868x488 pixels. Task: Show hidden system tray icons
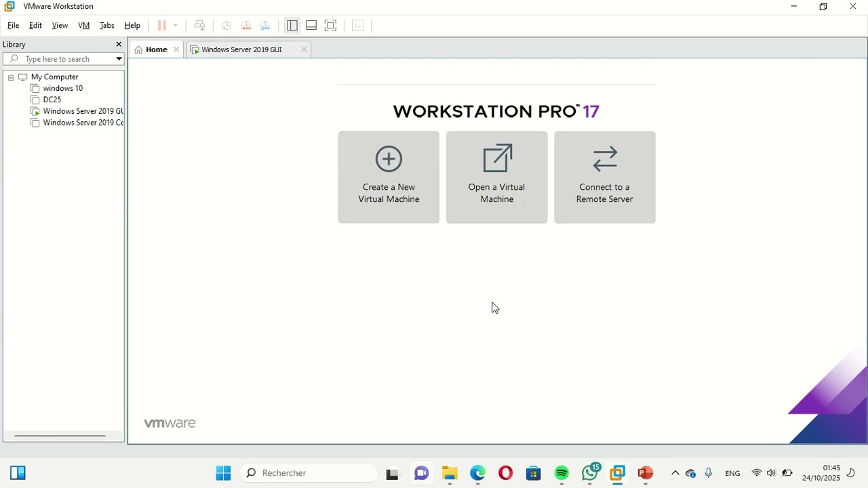(675, 474)
